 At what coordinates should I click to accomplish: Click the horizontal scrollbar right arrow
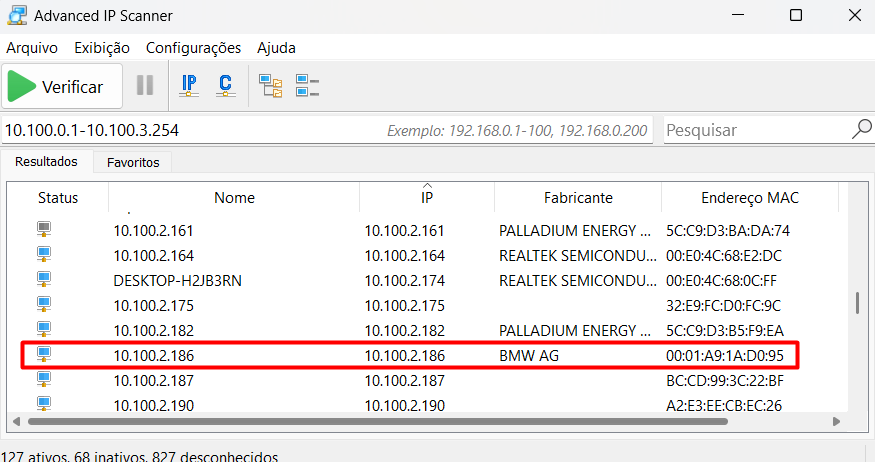pos(836,421)
